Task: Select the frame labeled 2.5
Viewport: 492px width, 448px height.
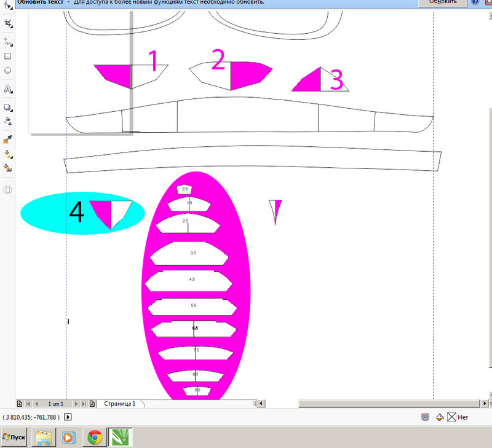Action: [188, 224]
